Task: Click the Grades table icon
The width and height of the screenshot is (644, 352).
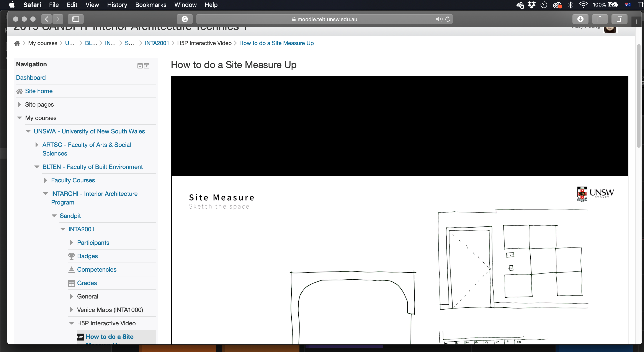Action: (x=72, y=283)
